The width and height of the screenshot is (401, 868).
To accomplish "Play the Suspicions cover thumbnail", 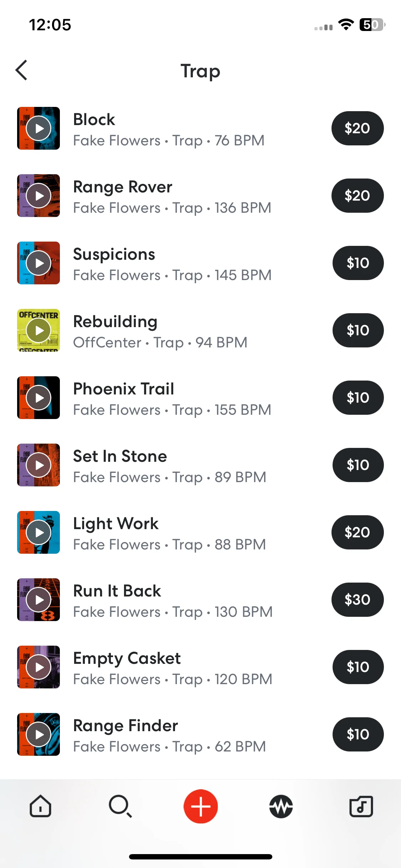I will [38, 263].
